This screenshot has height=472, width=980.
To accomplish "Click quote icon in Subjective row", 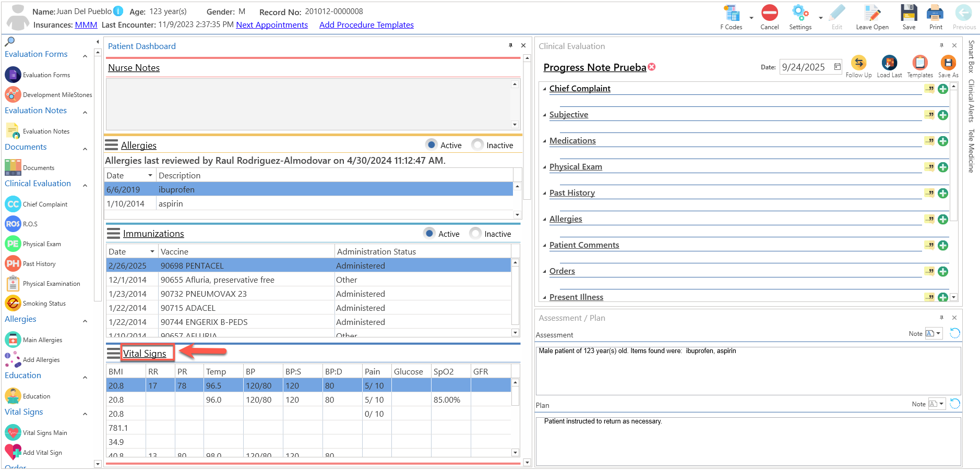I will click(x=929, y=115).
